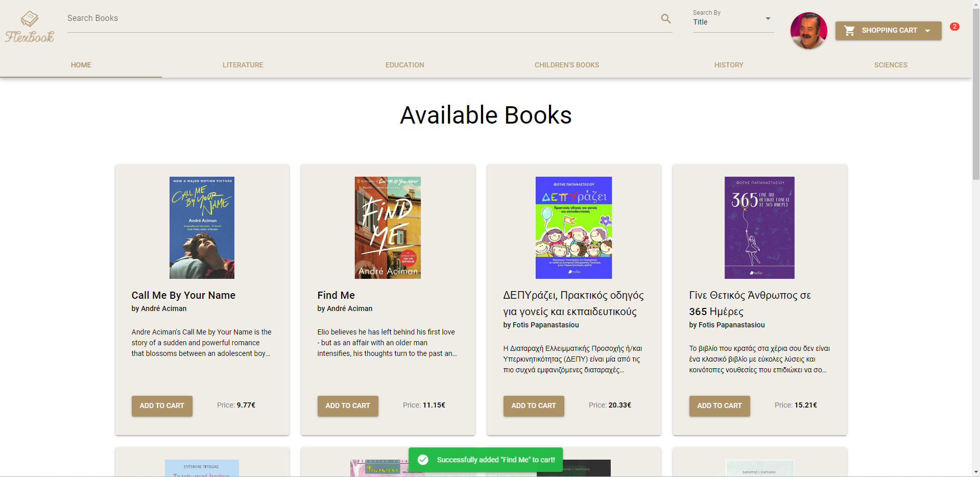Image resolution: width=980 pixels, height=477 pixels.
Task: Switch to the Education tab
Action: point(404,65)
